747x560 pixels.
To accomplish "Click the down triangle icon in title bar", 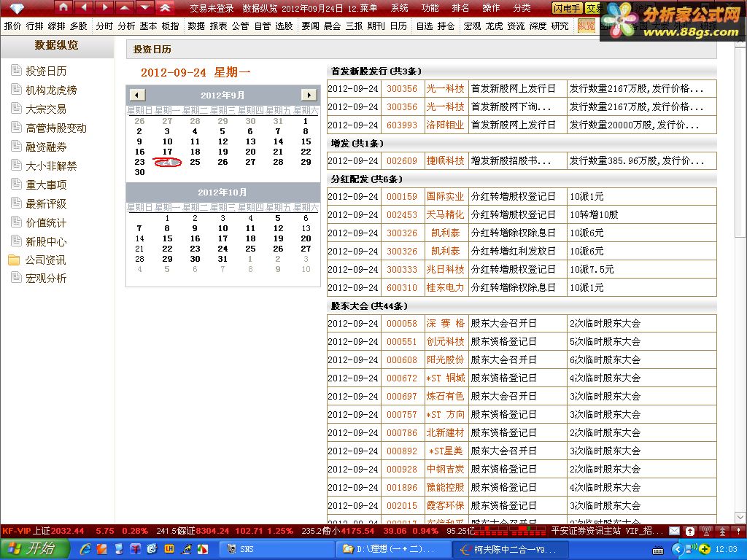I will (x=145, y=7).
